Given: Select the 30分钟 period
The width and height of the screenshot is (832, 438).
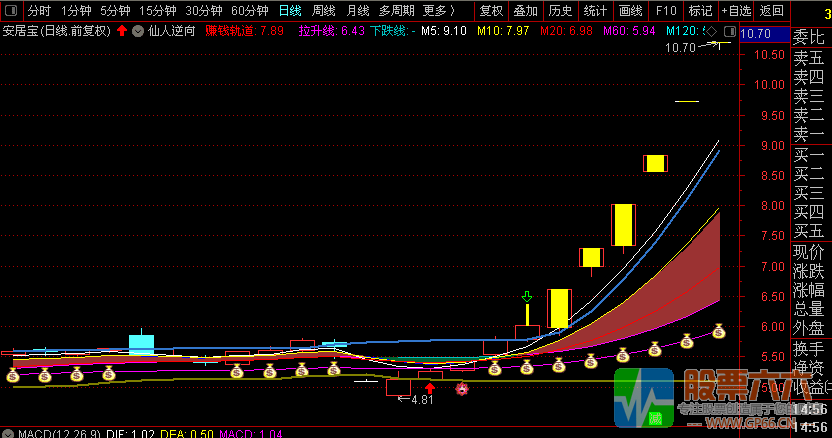Looking at the screenshot, I should click(204, 11).
